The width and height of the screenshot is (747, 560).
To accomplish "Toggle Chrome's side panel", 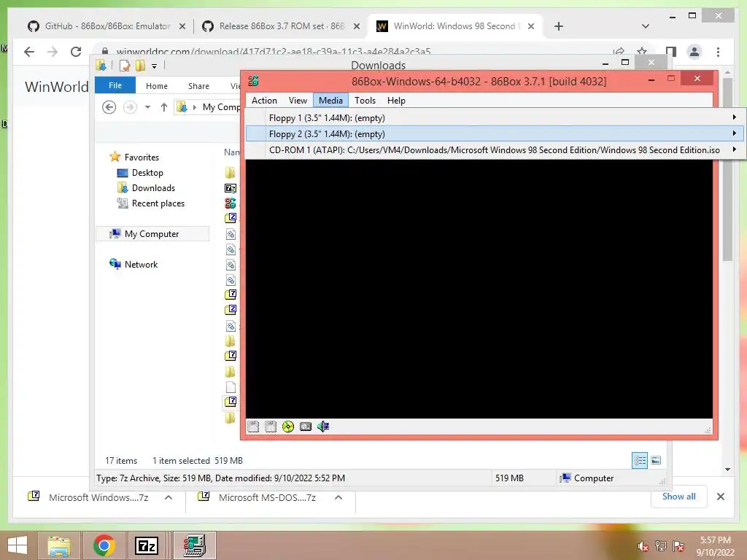I will 671,52.
